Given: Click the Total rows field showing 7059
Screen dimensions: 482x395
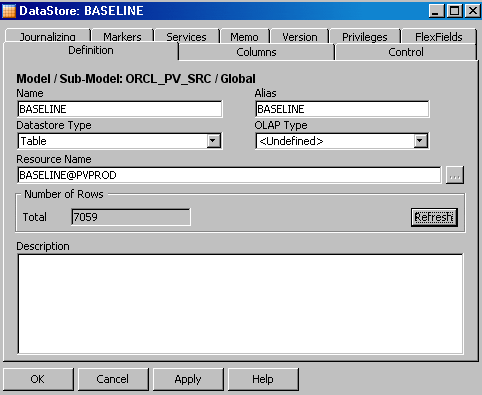Looking at the screenshot, I should click(131, 217).
